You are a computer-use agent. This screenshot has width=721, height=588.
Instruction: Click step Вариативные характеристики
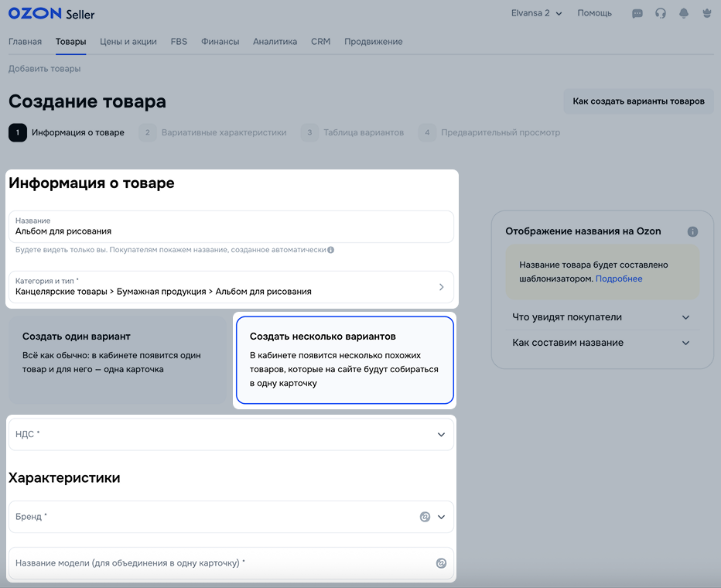[213, 132]
